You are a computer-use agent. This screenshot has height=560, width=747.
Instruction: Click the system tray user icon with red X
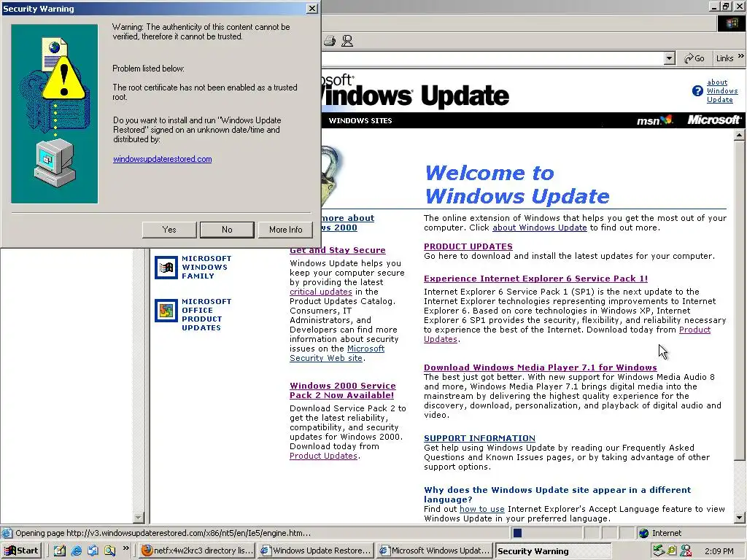pos(686,551)
